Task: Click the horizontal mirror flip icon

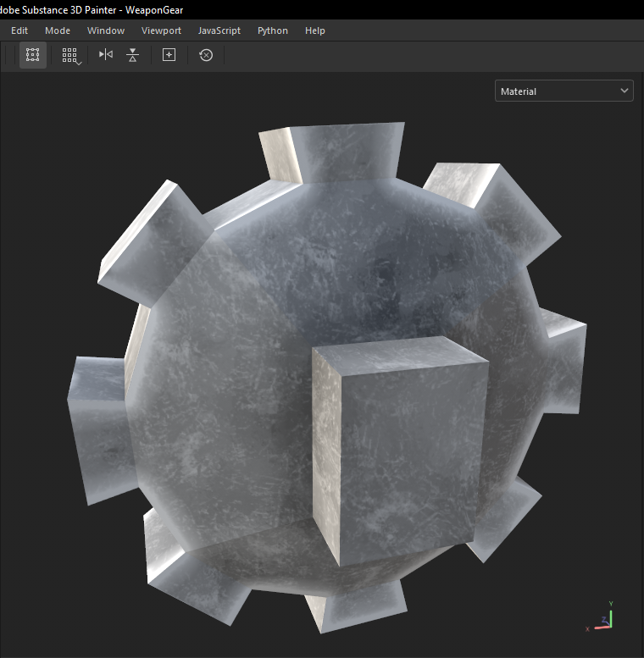Action: [105, 55]
